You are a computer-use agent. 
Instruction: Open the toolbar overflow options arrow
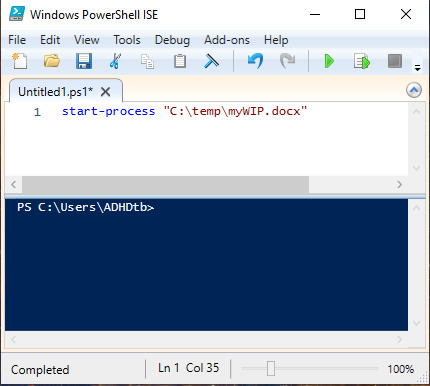tap(417, 68)
